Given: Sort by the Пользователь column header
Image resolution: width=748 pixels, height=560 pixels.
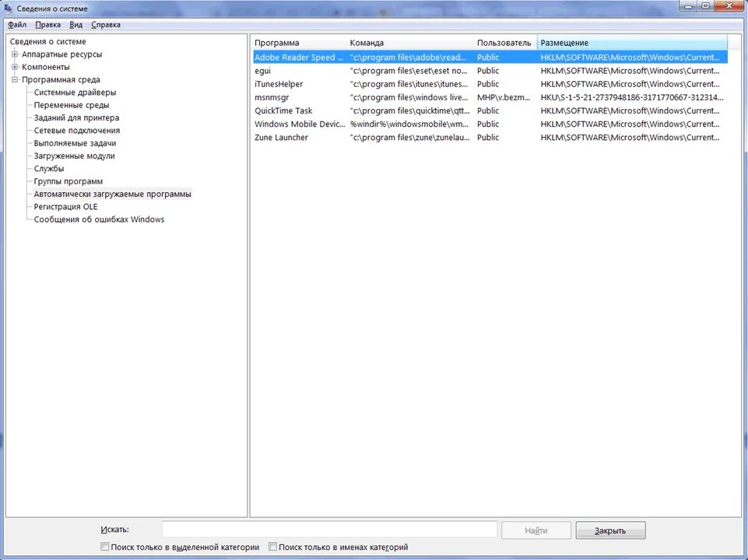Looking at the screenshot, I should 505,43.
